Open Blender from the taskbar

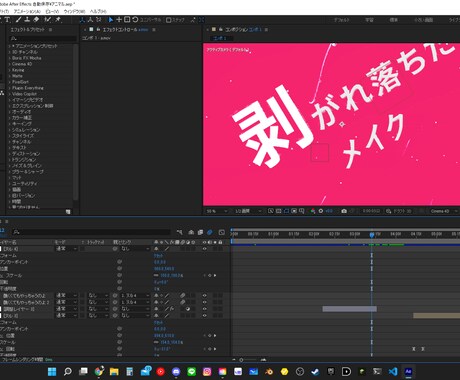tap(269, 372)
